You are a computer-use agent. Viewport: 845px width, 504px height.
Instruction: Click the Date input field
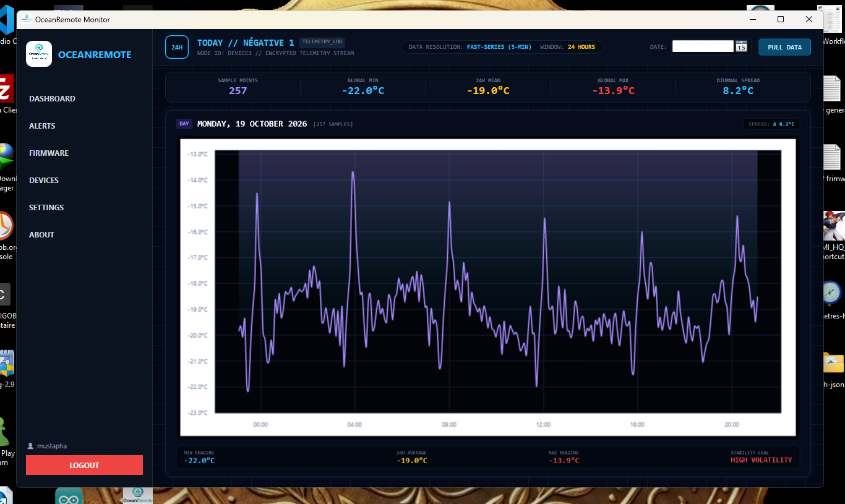pyautogui.click(x=703, y=46)
